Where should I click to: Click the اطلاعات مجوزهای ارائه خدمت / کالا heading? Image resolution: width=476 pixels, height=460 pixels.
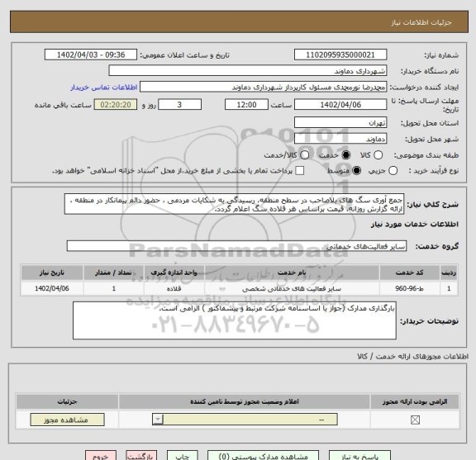(x=412, y=356)
